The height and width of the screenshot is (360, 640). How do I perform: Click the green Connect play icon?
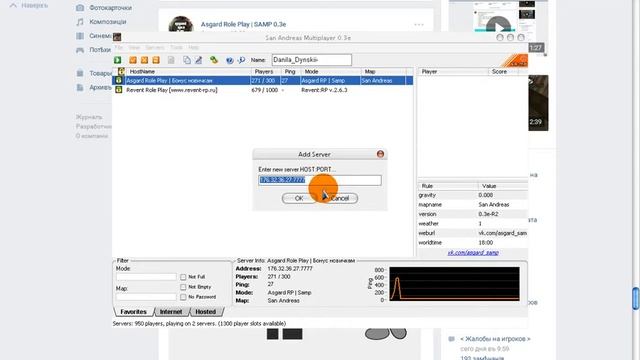(x=118, y=60)
